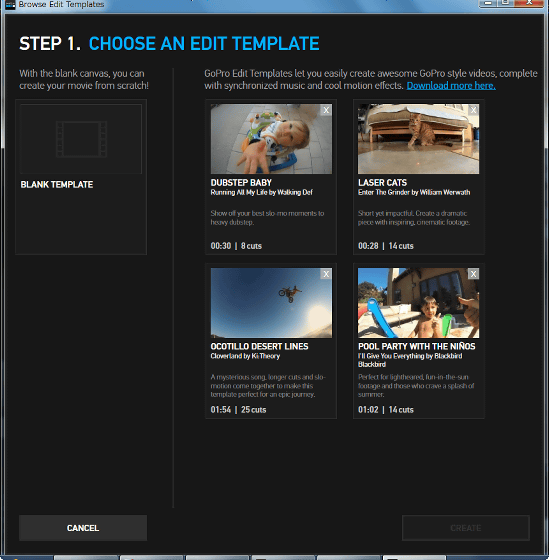
Task: Open the Download more here link
Action: click(x=451, y=86)
